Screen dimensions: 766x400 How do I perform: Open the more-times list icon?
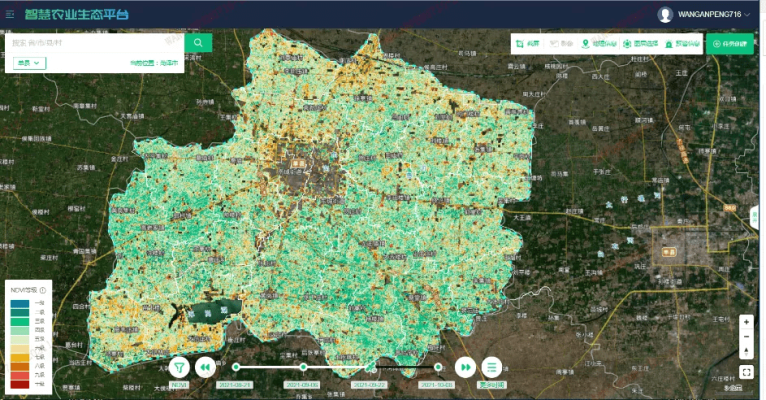[492, 367]
